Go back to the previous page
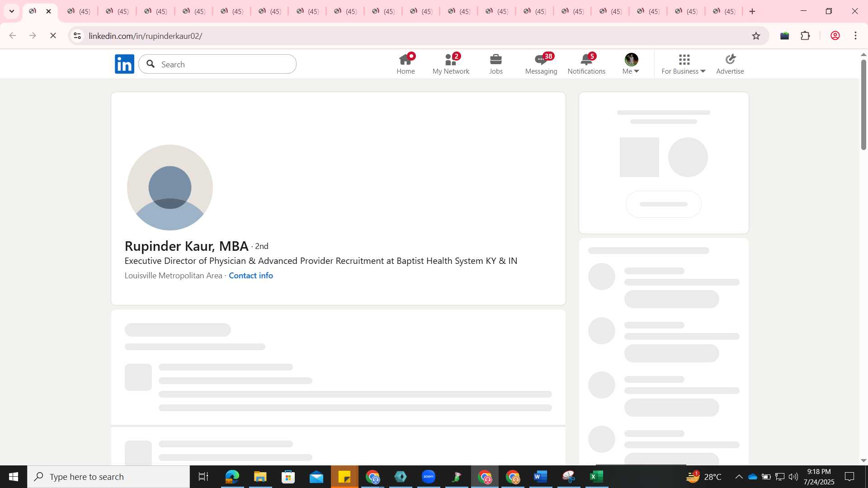The width and height of the screenshot is (868, 488). [x=13, y=36]
